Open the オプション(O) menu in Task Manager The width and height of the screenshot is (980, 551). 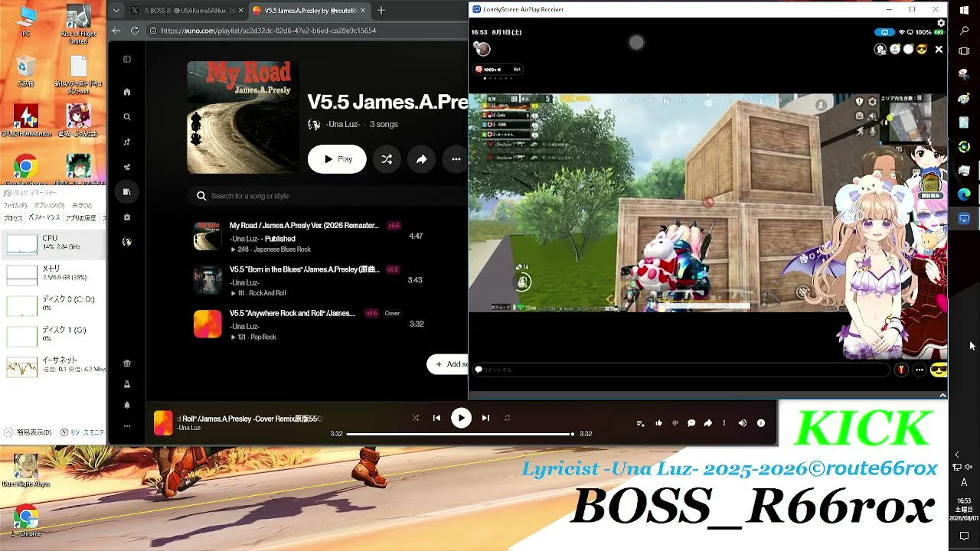pos(49,206)
